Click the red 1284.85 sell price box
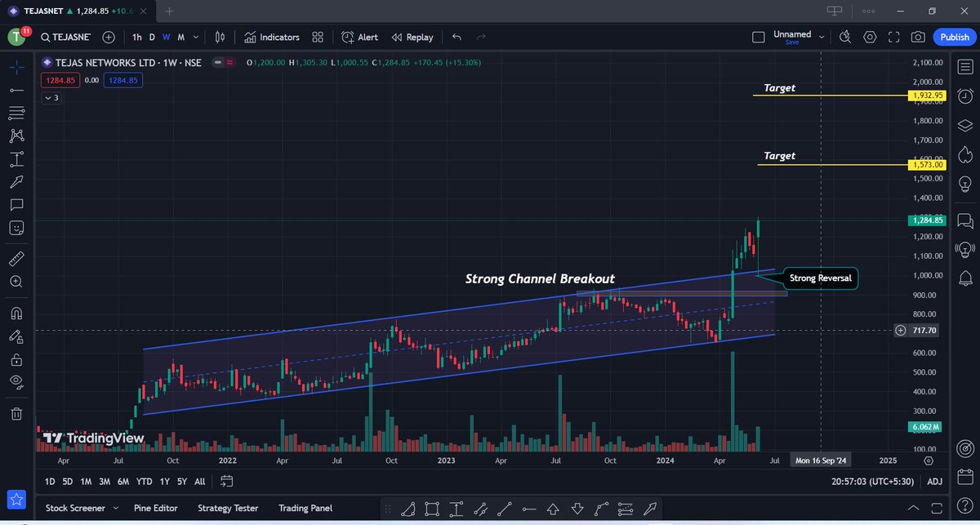The height and width of the screenshot is (525, 980). (x=60, y=80)
